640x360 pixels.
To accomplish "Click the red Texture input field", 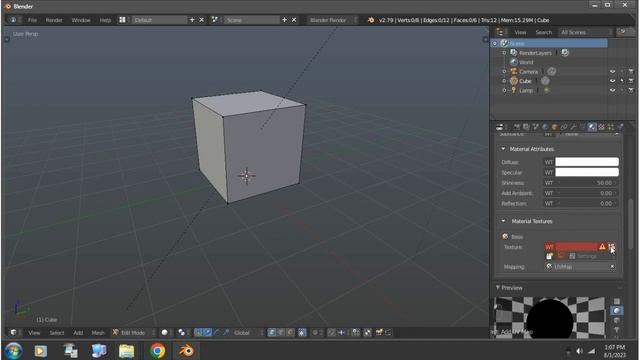I will (576, 247).
